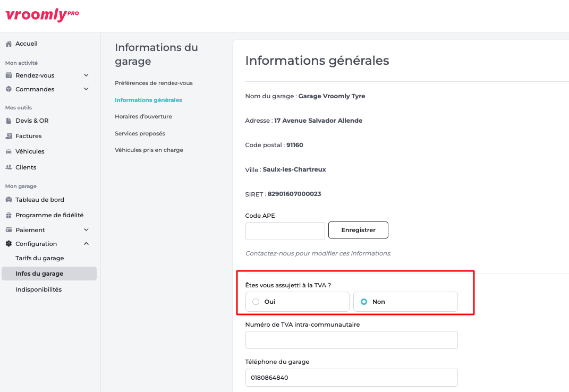This screenshot has height=392, width=569.
Task: Click the Code APE input field
Action: click(285, 231)
